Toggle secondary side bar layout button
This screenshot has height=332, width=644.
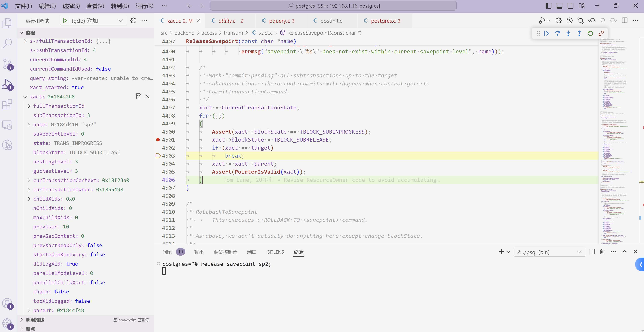(x=571, y=6)
